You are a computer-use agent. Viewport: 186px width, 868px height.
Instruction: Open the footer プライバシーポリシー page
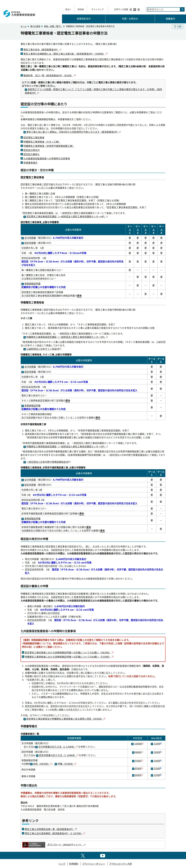tap(93, 864)
